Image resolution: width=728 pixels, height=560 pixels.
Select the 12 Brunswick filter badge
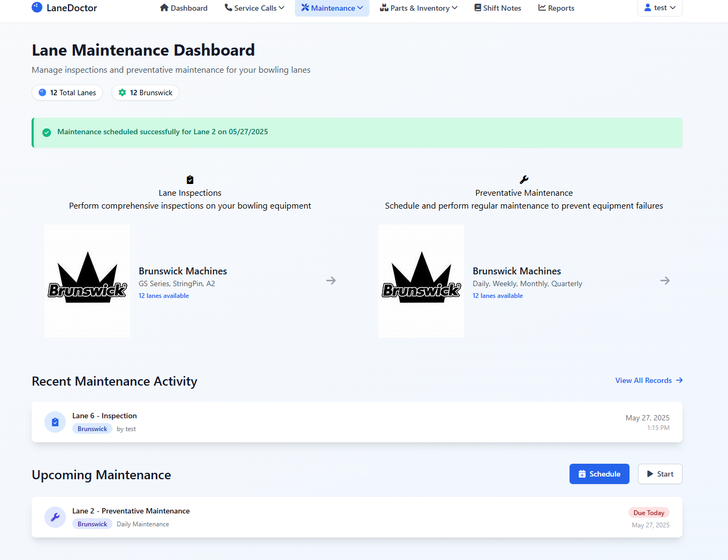tap(145, 93)
